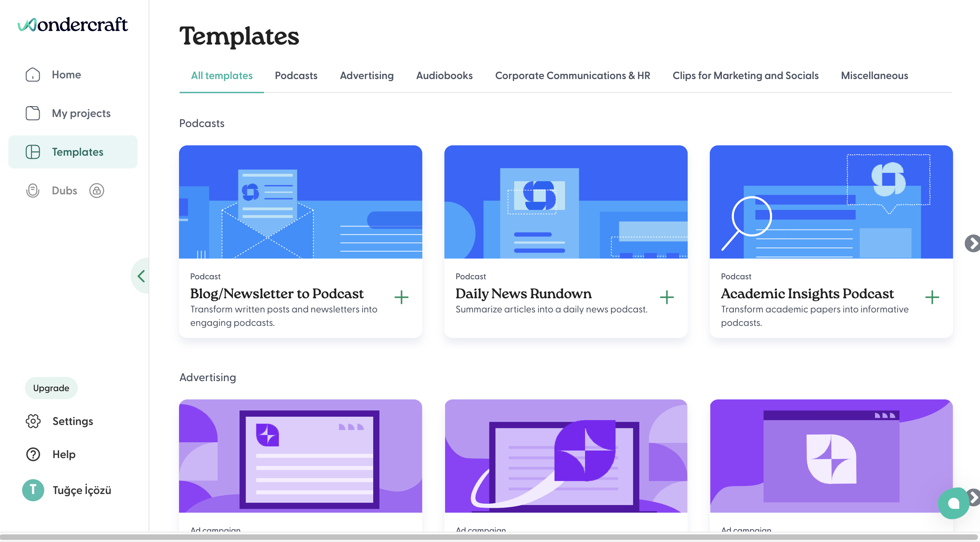Viewport: 980px width, 542px height.
Task: Open Settings gear in sidebar
Action: [33, 421]
